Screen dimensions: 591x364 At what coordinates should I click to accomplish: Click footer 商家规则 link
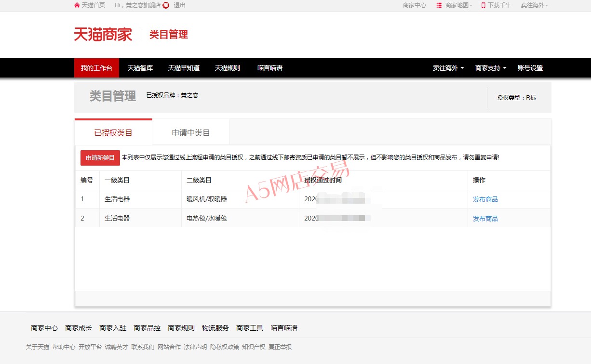coord(181,328)
